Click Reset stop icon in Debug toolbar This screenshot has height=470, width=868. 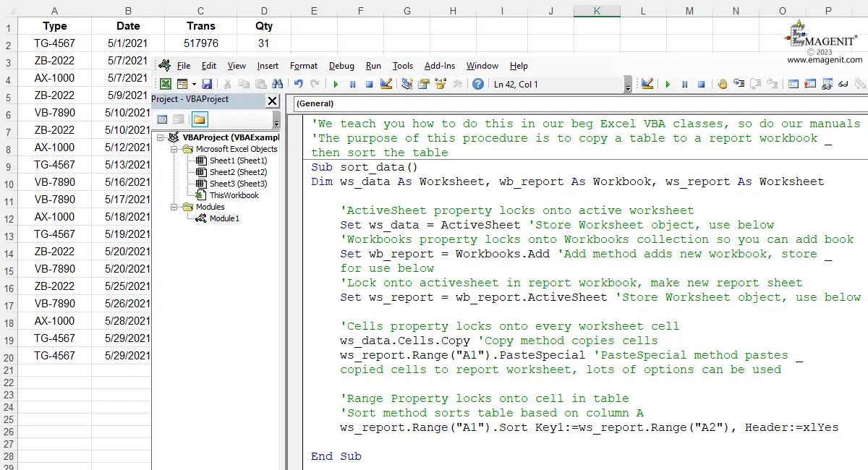coord(701,84)
